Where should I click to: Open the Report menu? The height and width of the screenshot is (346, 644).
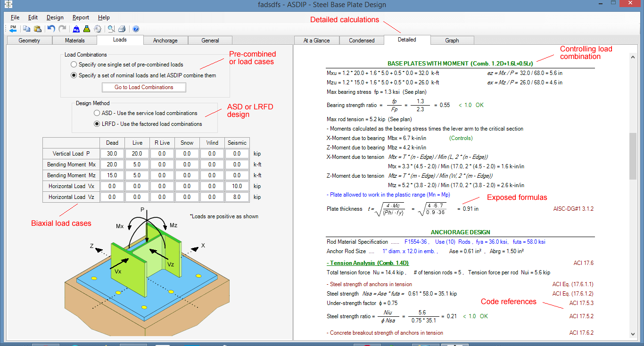point(81,17)
